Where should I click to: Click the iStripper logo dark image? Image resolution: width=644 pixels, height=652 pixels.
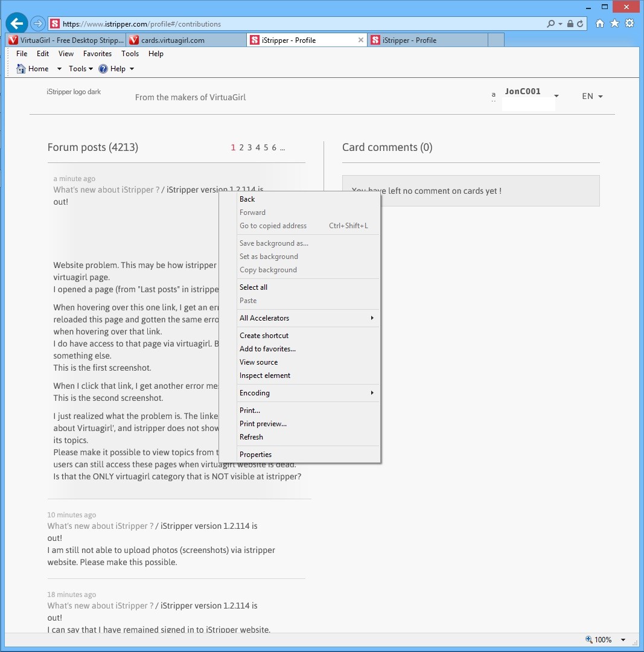pos(74,92)
